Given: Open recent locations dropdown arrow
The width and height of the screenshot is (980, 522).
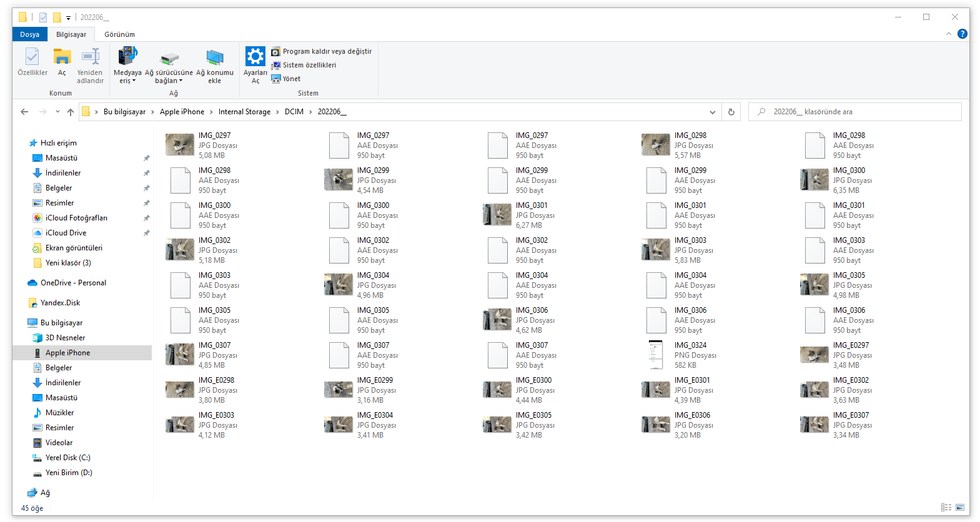Looking at the screenshot, I should click(x=57, y=112).
